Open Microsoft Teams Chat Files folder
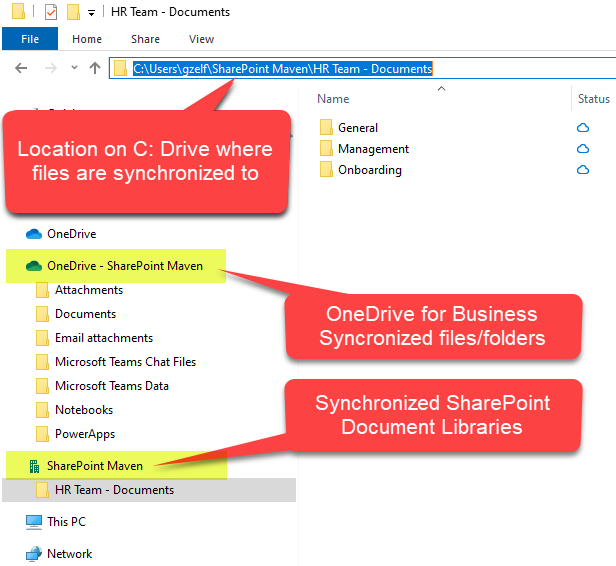 pos(125,362)
